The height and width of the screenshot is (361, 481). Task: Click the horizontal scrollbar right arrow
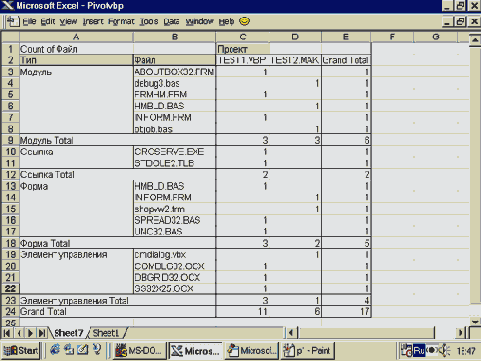461,333
